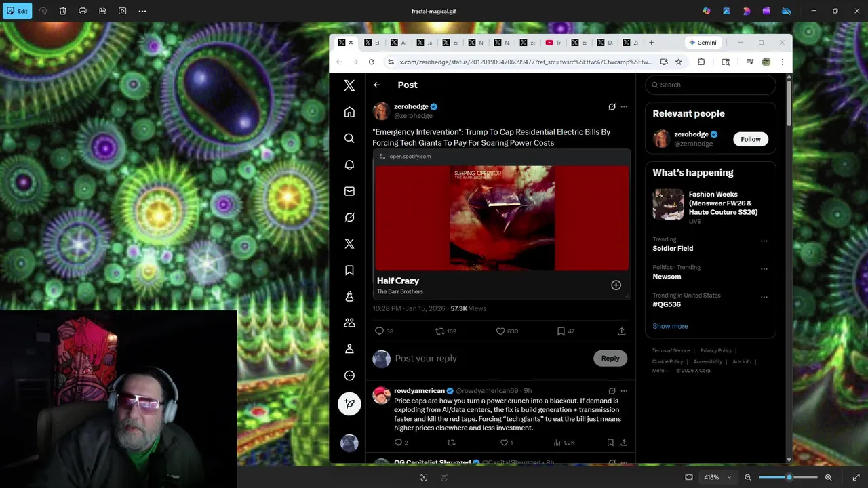Image resolution: width=868 pixels, height=488 pixels.
Task: Go back with the Post back arrow
Action: [377, 85]
